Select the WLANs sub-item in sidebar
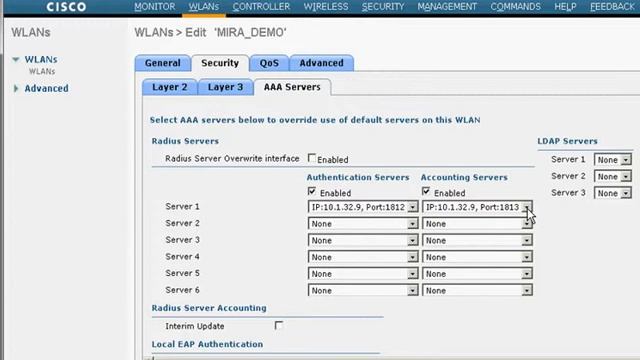 pos(42,71)
